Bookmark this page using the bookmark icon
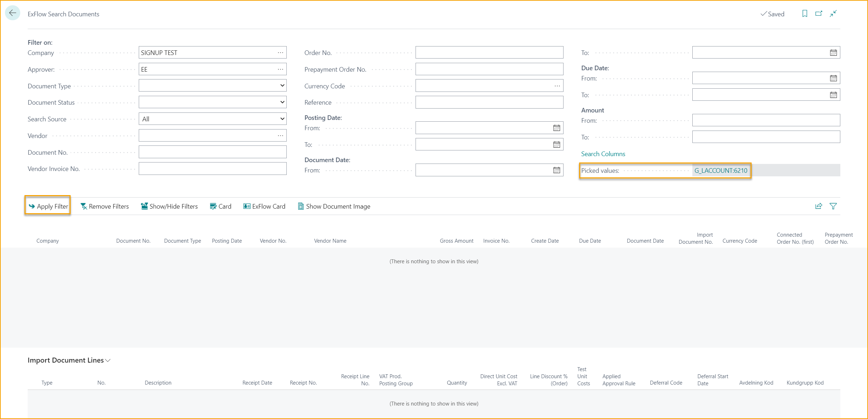The height and width of the screenshot is (419, 868). (805, 13)
